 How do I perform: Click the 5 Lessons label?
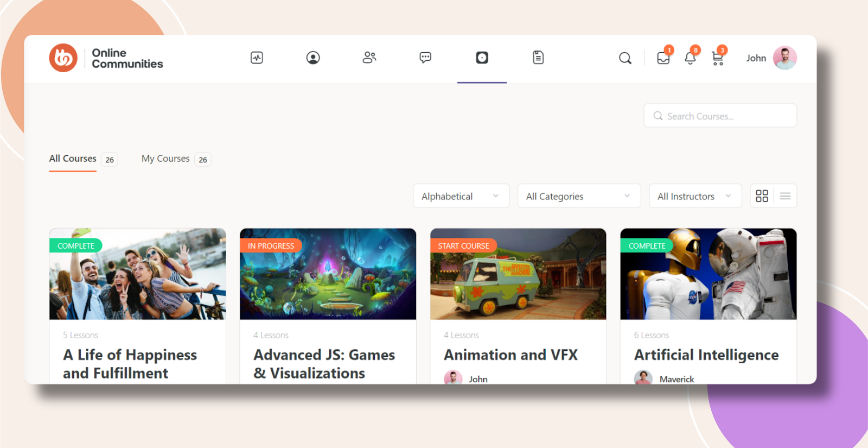pyautogui.click(x=80, y=335)
